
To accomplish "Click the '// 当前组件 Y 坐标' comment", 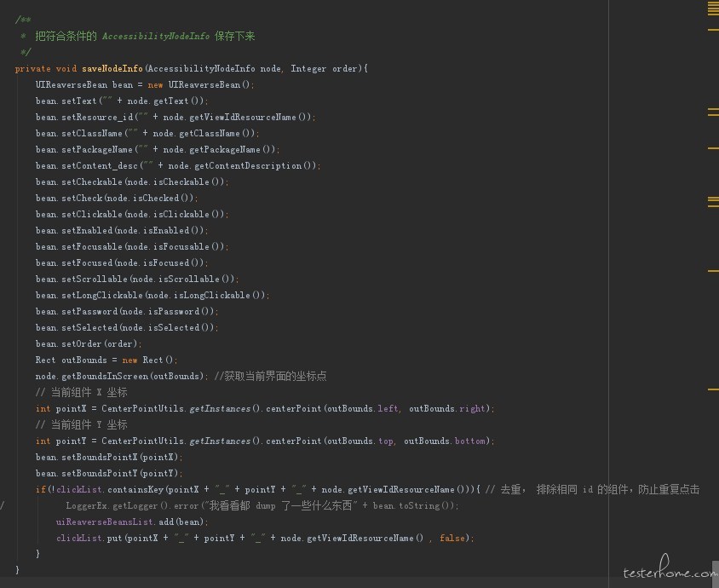I will [x=81, y=424].
